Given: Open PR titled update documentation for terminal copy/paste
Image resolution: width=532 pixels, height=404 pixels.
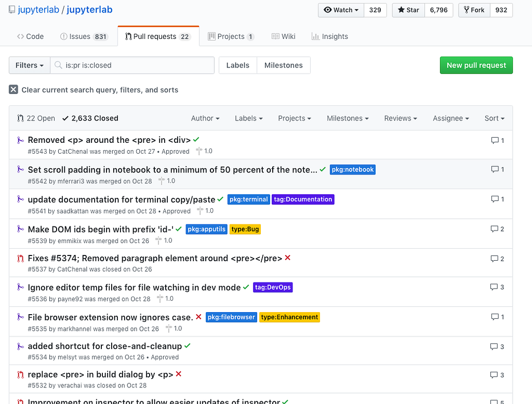Looking at the screenshot, I should coord(122,199).
